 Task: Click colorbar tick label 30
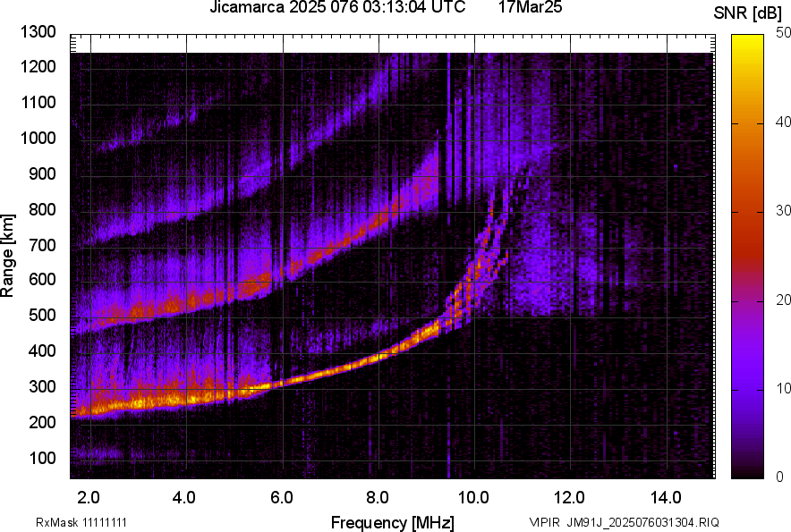(783, 211)
